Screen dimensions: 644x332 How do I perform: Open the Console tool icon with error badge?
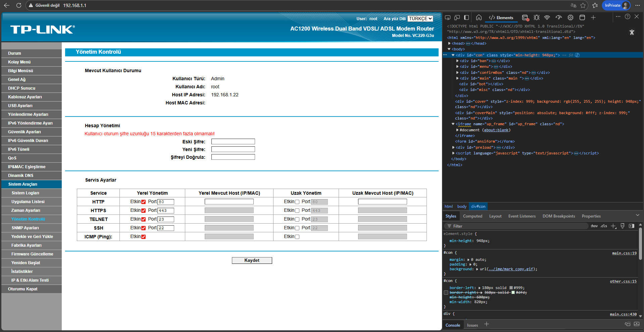pos(526,18)
